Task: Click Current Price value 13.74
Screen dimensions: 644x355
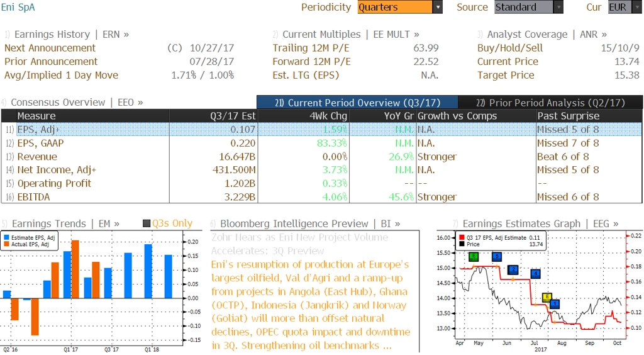Action: point(627,61)
